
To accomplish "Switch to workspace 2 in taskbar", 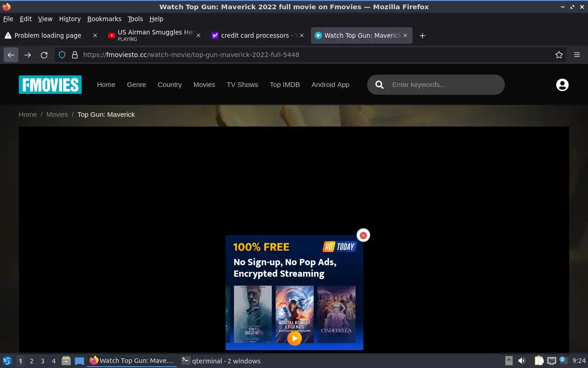I will (31, 361).
